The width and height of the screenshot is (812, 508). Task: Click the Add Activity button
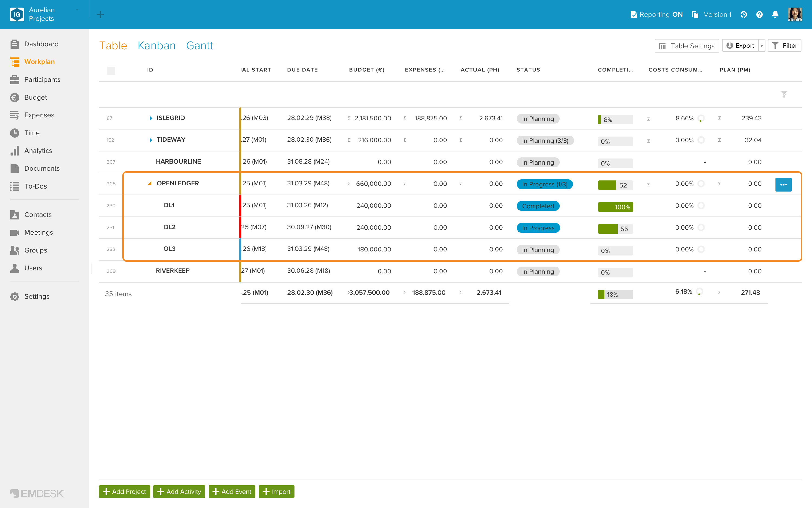coord(179,491)
